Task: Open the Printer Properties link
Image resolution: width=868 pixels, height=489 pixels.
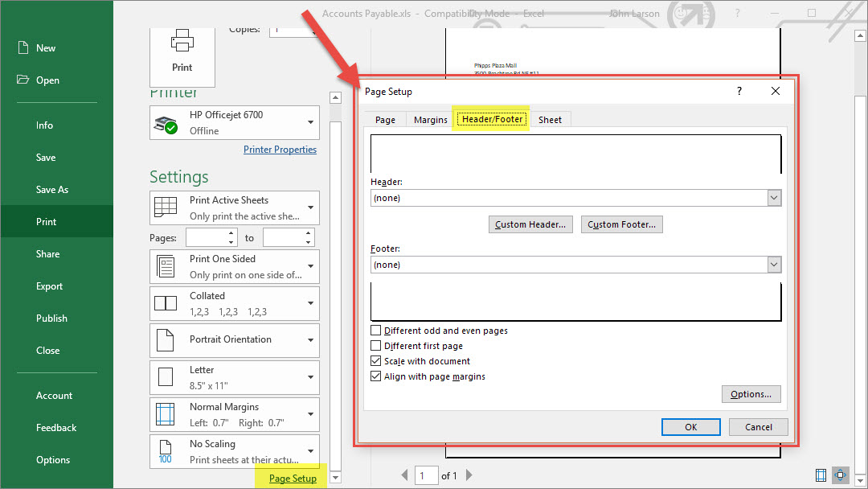Action: coord(280,150)
